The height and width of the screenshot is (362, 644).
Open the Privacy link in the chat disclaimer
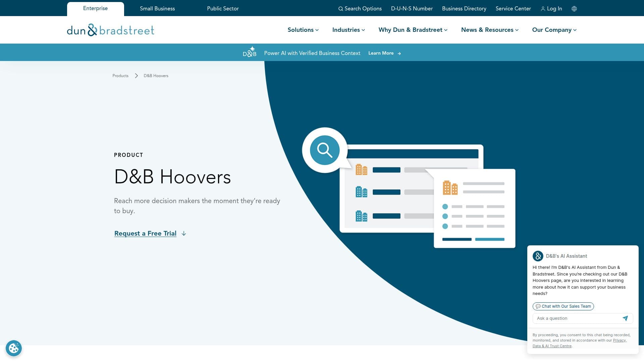[620, 340]
